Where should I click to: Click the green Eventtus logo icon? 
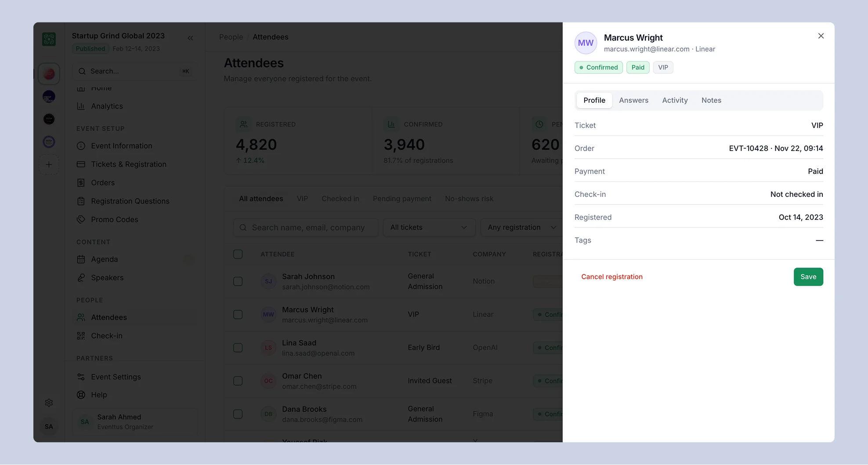pos(49,39)
